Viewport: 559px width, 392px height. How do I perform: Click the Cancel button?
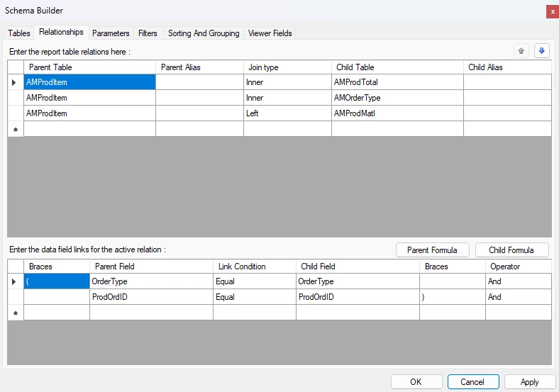(472, 382)
